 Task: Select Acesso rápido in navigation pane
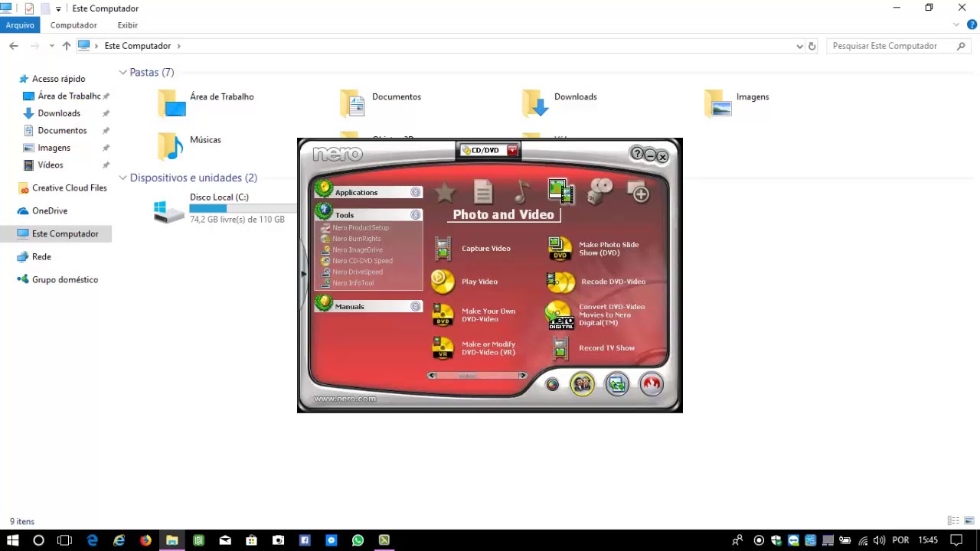[x=58, y=79]
